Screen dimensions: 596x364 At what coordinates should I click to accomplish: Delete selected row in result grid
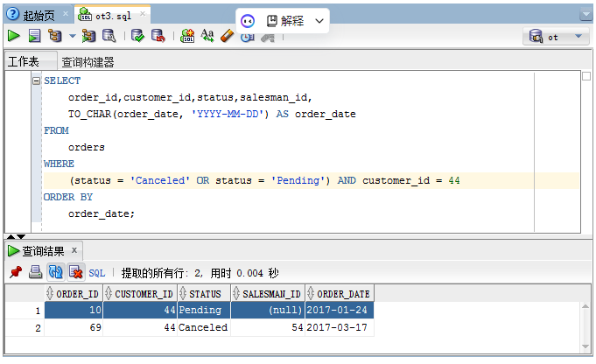(x=75, y=272)
